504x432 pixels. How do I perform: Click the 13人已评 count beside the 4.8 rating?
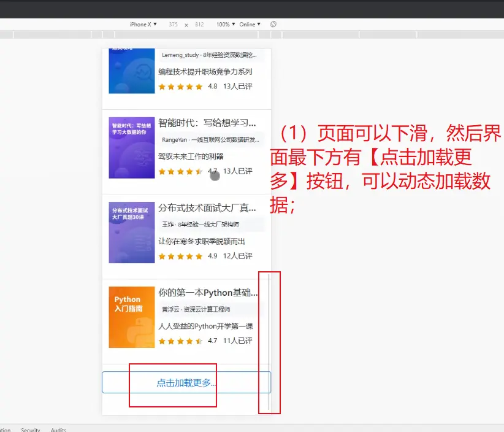[x=237, y=86]
